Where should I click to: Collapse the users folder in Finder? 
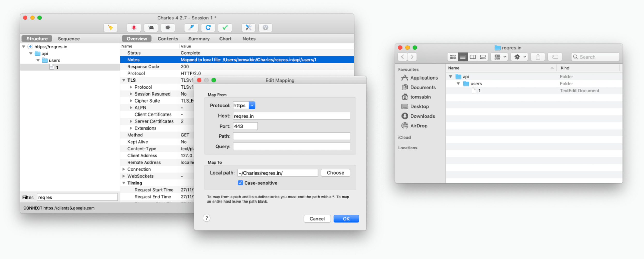point(458,84)
